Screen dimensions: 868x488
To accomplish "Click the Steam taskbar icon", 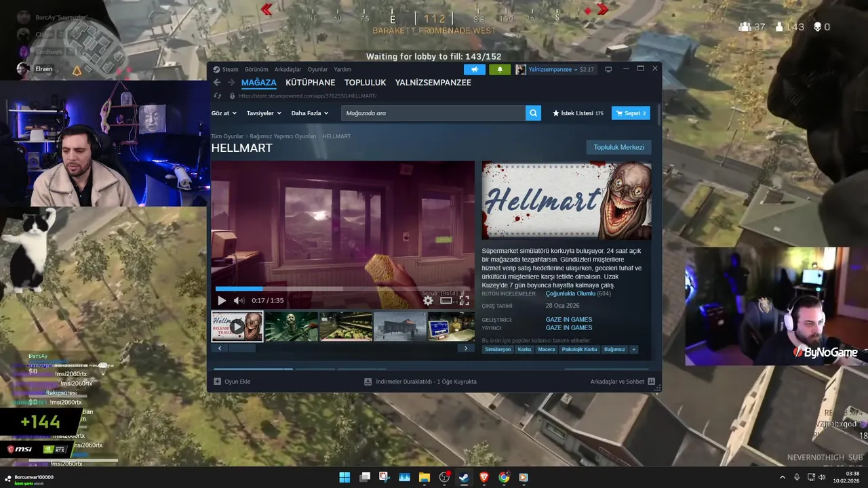I will (x=464, y=477).
